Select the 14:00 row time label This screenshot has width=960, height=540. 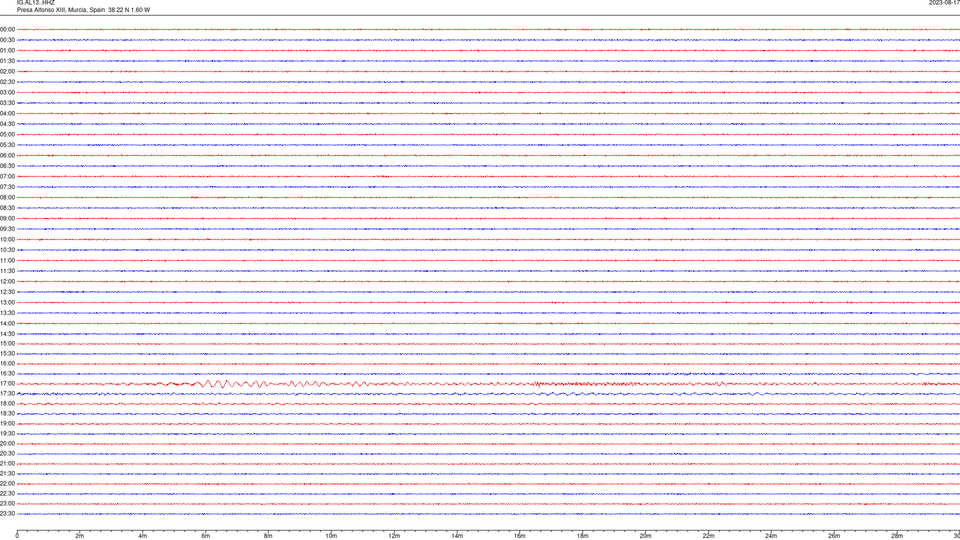[7, 323]
